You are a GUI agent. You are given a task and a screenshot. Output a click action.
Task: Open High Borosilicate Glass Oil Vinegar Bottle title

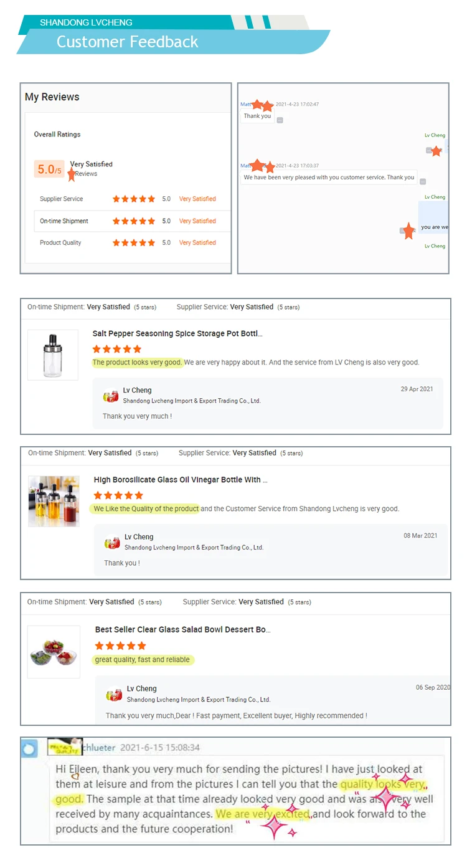pos(181,480)
